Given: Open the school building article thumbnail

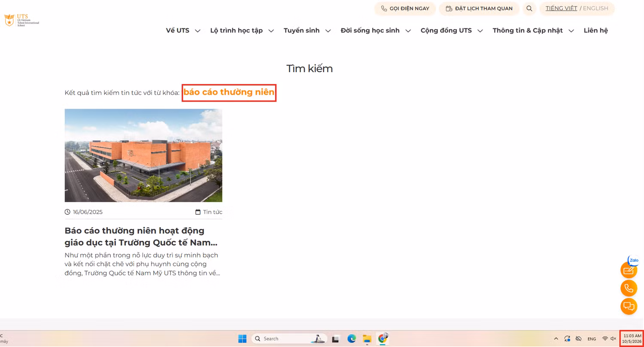Looking at the screenshot, I should 143,155.
